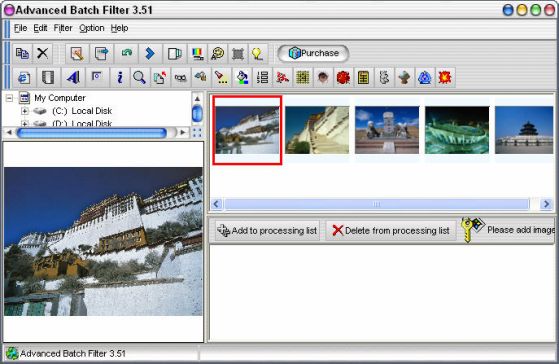Collapse the My Computer tree node
Screen dimensions: 559x364
click(x=10, y=98)
